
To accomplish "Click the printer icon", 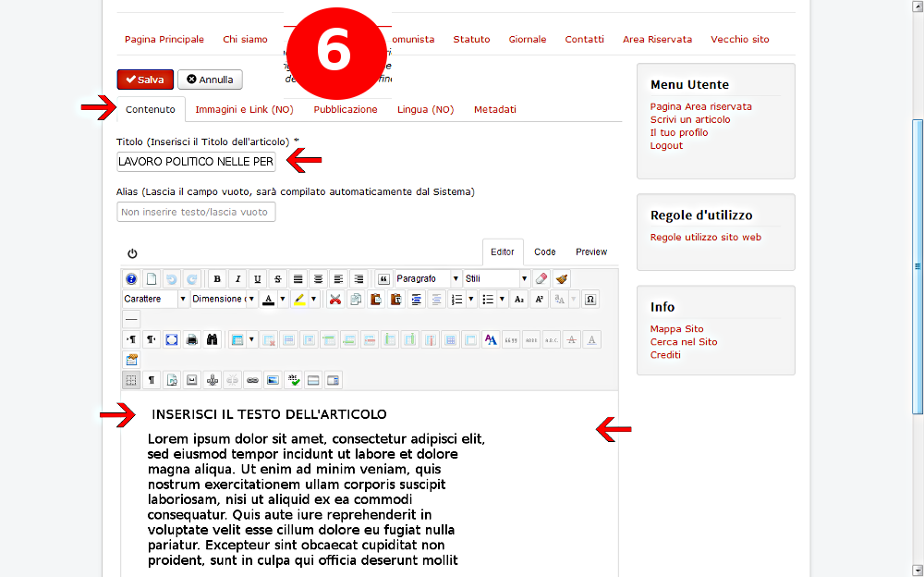I will [x=191, y=340].
